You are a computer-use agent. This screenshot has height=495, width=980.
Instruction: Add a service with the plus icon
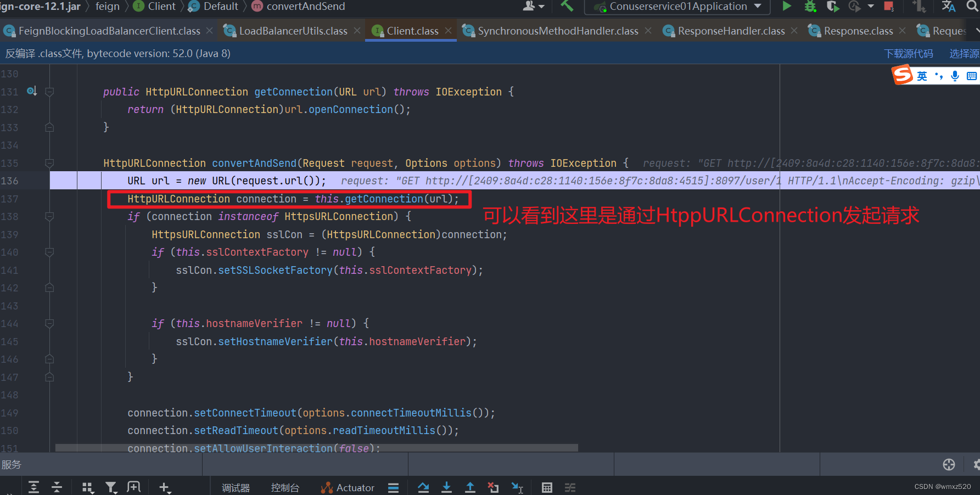(164, 487)
